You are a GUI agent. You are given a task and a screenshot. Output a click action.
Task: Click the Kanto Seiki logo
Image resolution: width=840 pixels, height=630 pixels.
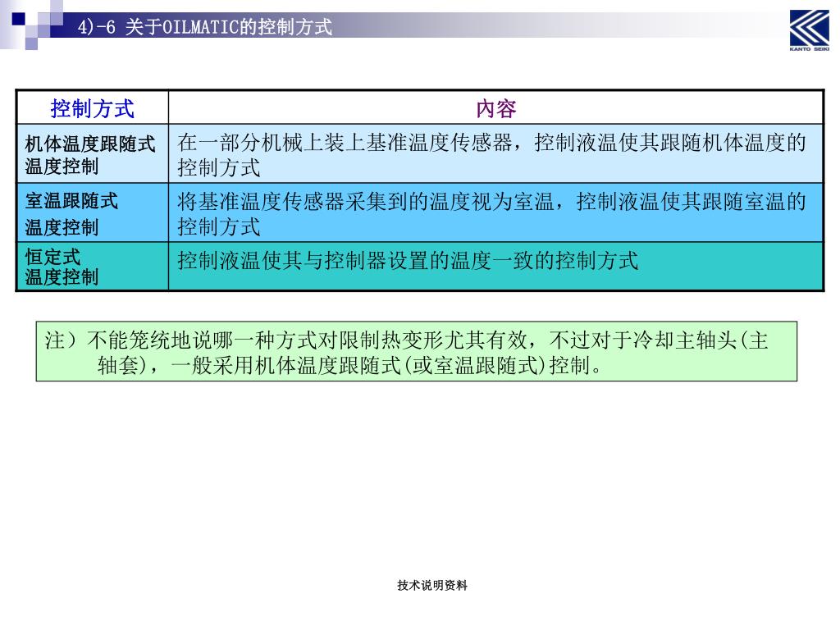[x=809, y=30]
